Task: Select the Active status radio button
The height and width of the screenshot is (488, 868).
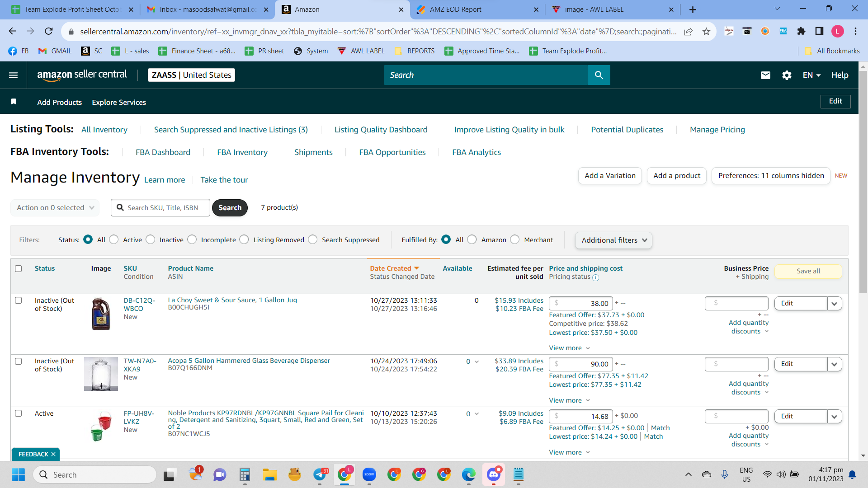Action: click(114, 239)
